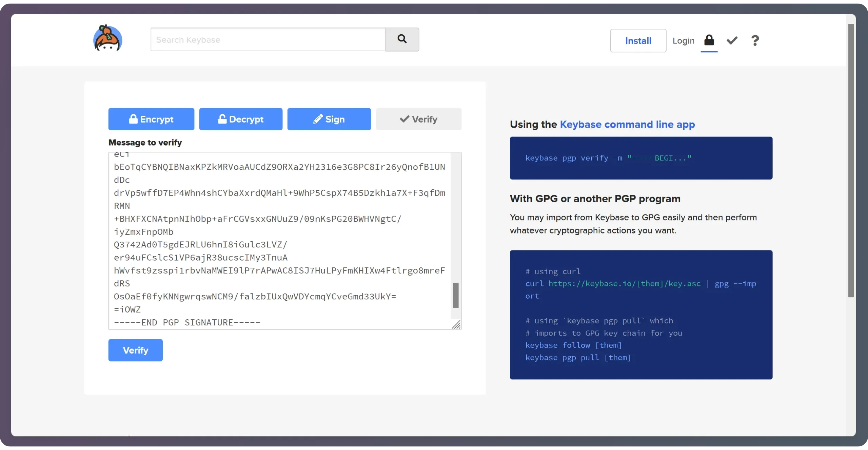Viewport: 868px width, 450px height.
Task: Click the magnifying glass search button
Action: (x=402, y=39)
